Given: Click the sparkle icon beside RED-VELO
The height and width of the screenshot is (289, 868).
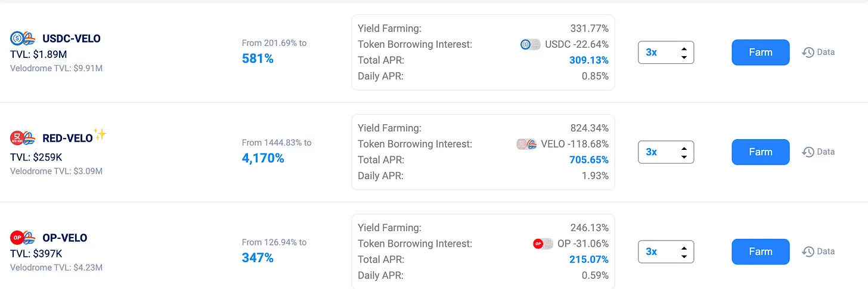Looking at the screenshot, I should coord(100,134).
